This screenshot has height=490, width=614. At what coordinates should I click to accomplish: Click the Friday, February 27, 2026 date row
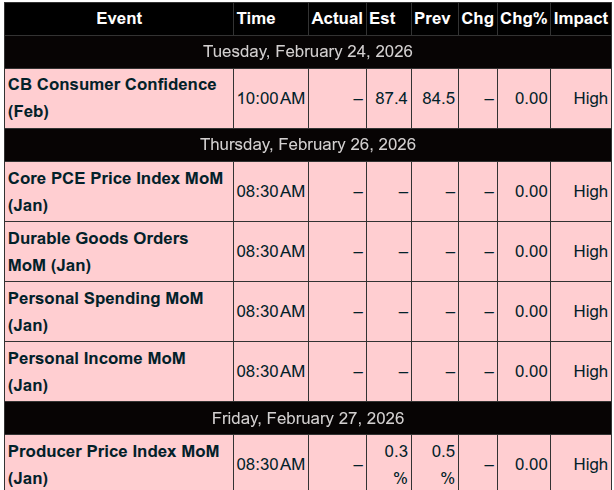click(x=308, y=417)
